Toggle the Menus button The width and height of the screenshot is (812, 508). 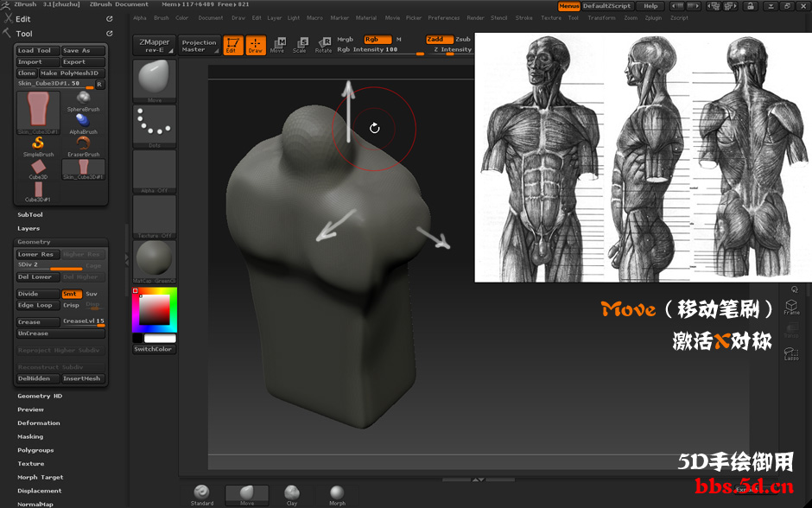(568, 6)
